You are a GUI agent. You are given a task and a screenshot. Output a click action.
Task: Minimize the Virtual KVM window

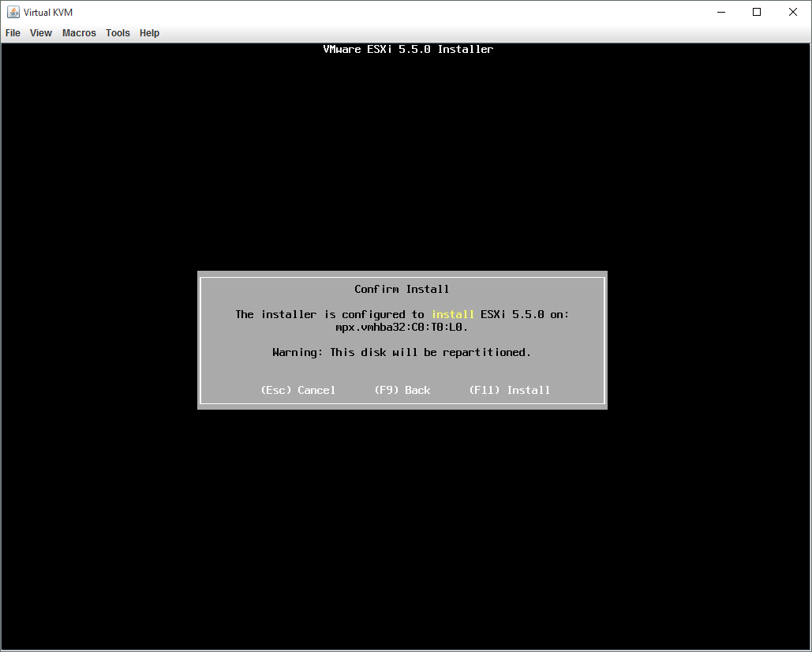(x=720, y=12)
